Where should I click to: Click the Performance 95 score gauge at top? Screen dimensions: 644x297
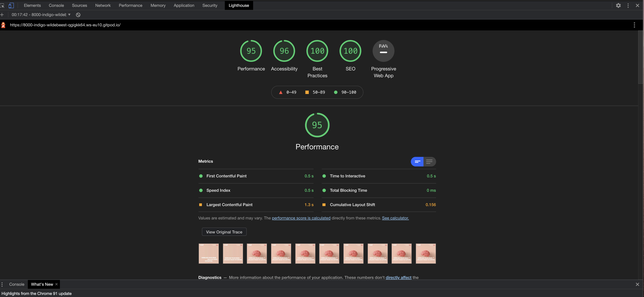tap(251, 51)
